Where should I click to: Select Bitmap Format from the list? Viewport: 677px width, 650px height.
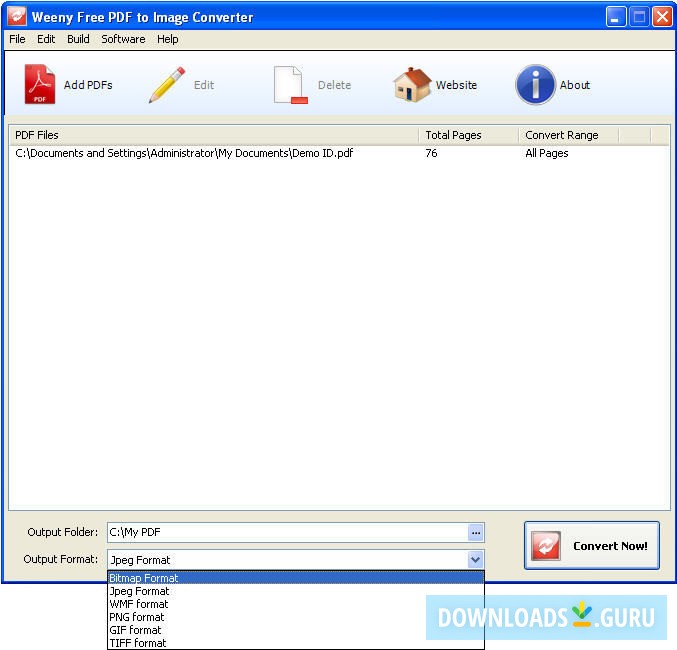click(x=296, y=577)
